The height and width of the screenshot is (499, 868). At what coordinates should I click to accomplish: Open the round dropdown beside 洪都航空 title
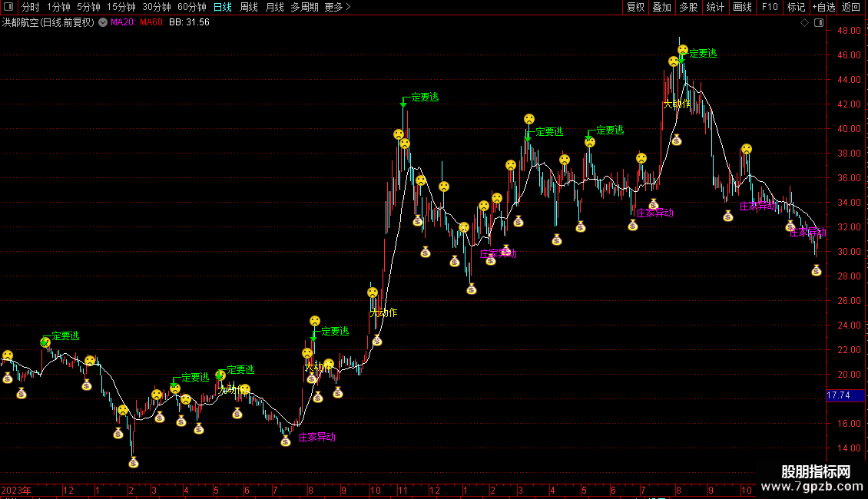tap(103, 23)
